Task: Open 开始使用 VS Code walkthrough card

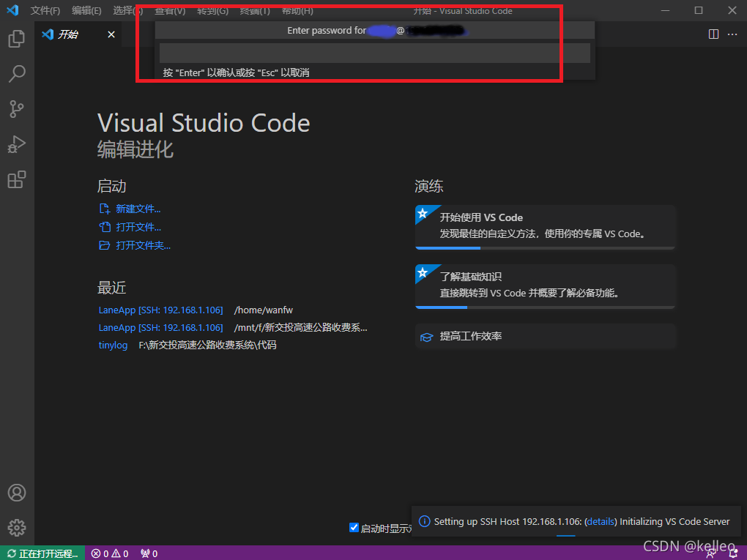Action: (545, 227)
